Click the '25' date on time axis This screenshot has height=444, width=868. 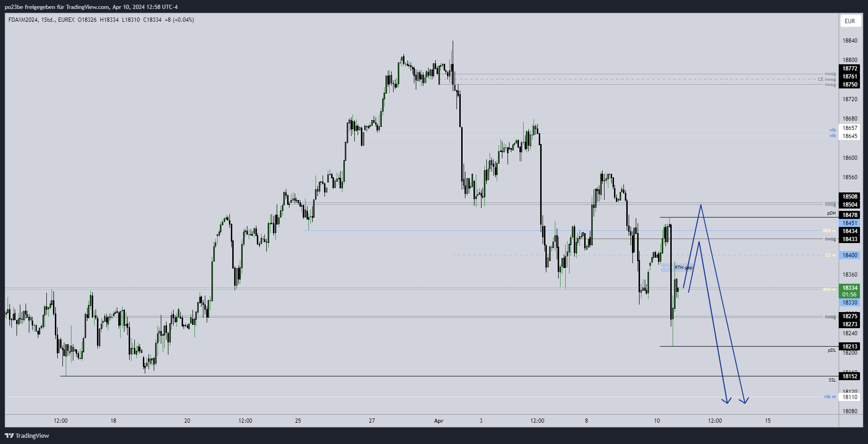click(298, 421)
